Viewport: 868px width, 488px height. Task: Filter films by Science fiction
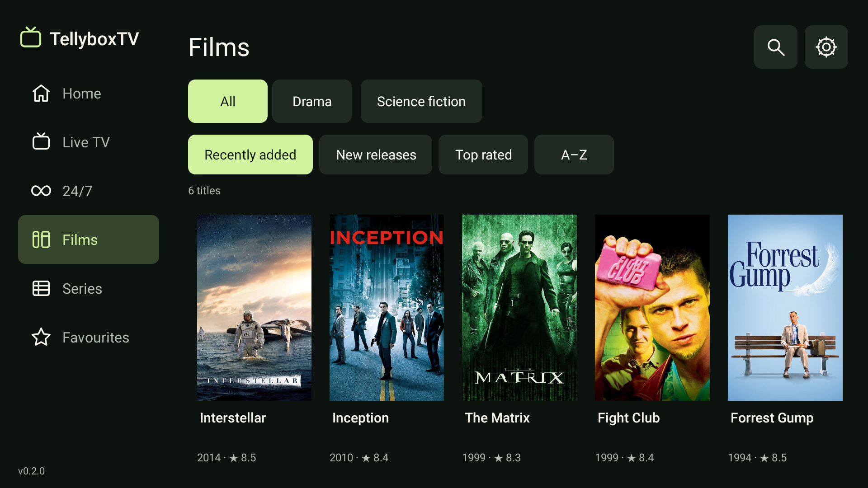(x=421, y=101)
